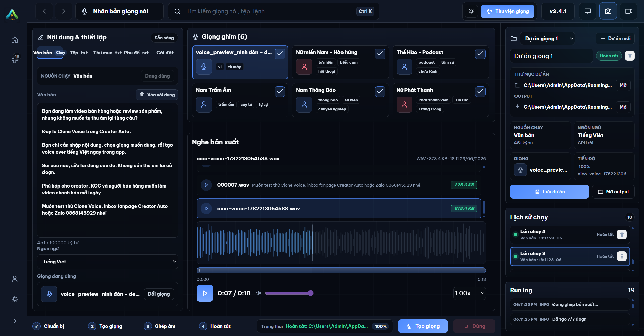The image size is (644, 336).
Task: Open the Tiếng Việt language dropdown
Action: click(108, 262)
